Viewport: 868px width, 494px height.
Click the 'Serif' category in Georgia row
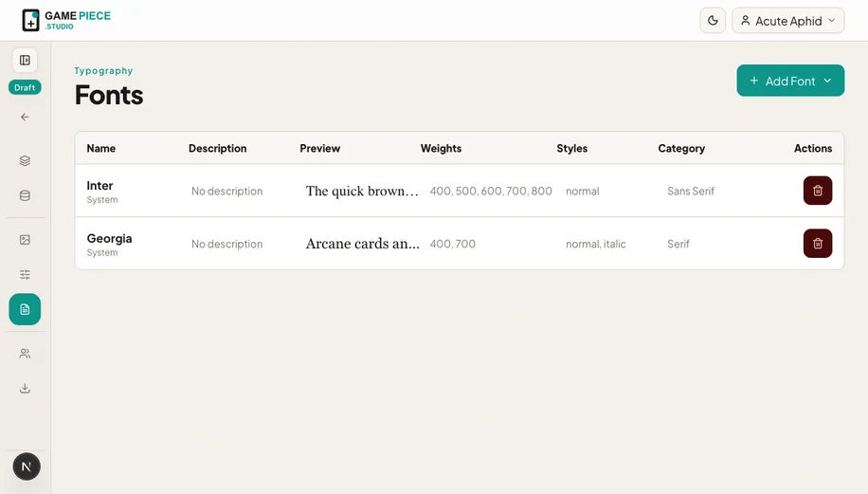678,244
